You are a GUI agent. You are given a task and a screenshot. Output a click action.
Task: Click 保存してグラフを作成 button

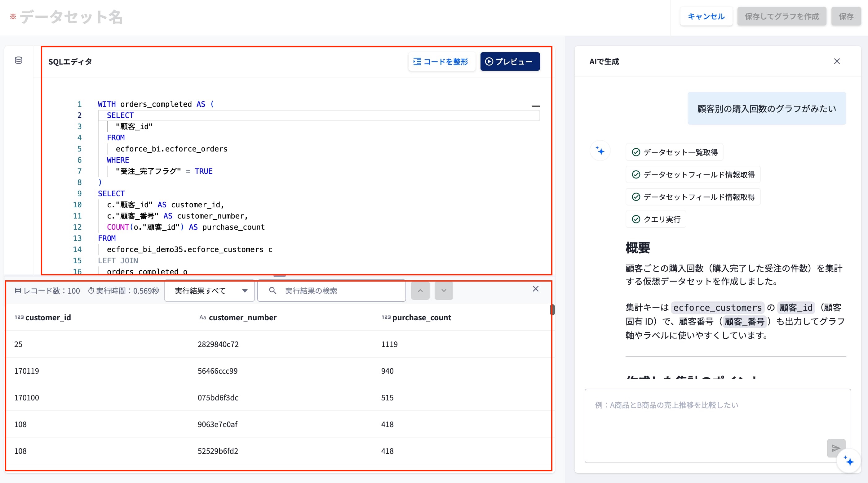coord(782,16)
